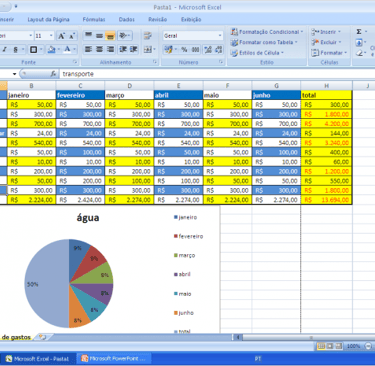Click the formula bar containing transporte
375x366 pixels.
pyautogui.click(x=217, y=74)
